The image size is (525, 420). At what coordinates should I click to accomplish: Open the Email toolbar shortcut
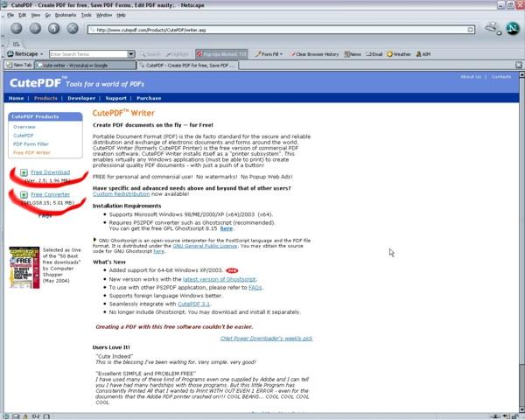pyautogui.click(x=374, y=54)
